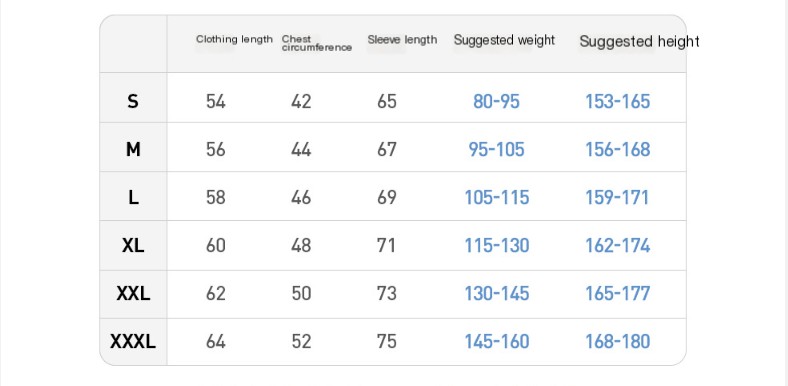The height and width of the screenshot is (386, 788).
Task: Click sleeve length value 75
Action: (x=386, y=341)
